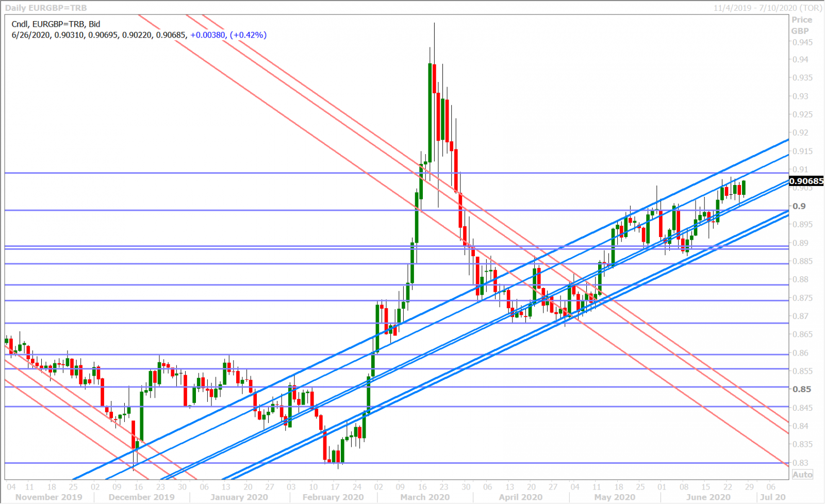Image resolution: width=825 pixels, height=504 pixels.
Task: Click the November 2019 month label
Action: click(x=49, y=497)
